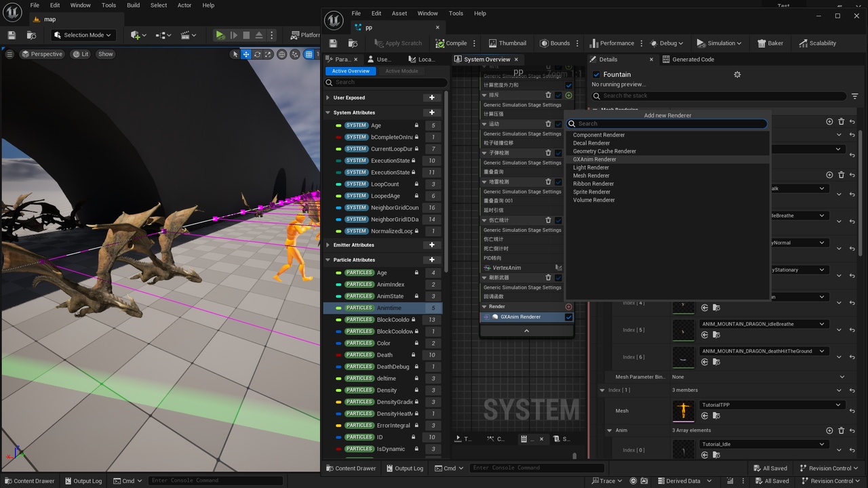Click the save icon in main editor toolbar
The height and width of the screenshot is (488, 868).
[12, 35]
